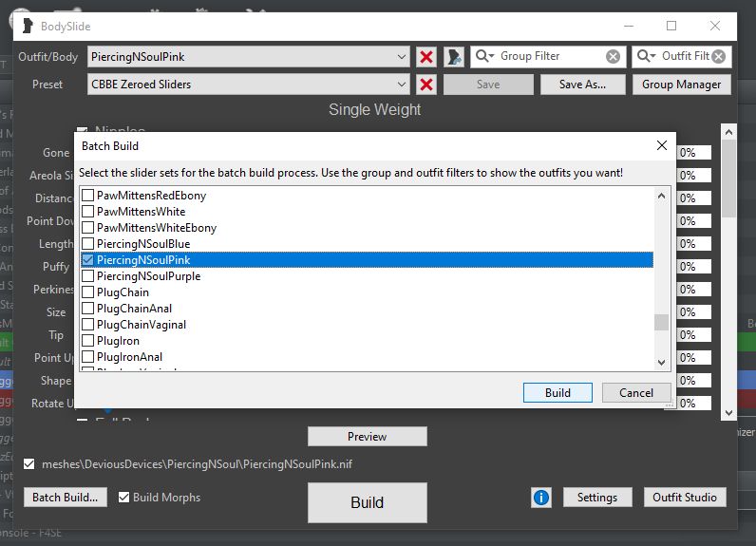Image resolution: width=756 pixels, height=546 pixels.
Task: Open Outfit Filter search magnifier menu
Action: pyautogui.click(x=646, y=56)
